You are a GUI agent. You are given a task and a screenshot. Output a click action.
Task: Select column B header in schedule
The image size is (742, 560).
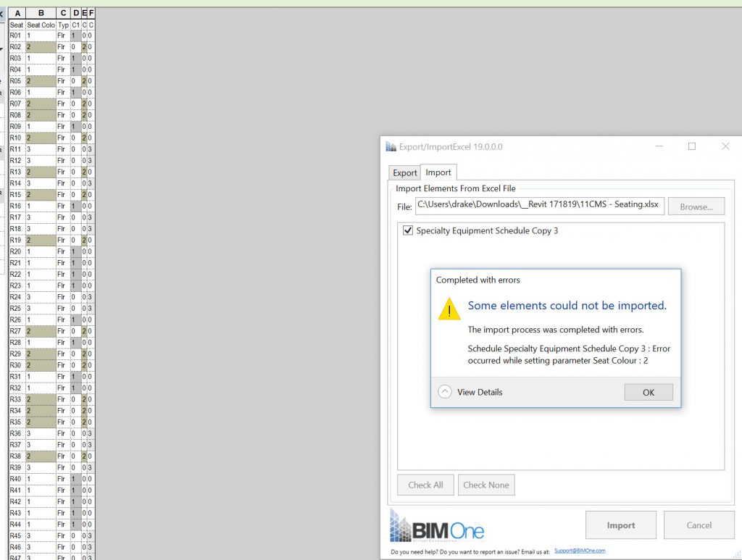41,13
